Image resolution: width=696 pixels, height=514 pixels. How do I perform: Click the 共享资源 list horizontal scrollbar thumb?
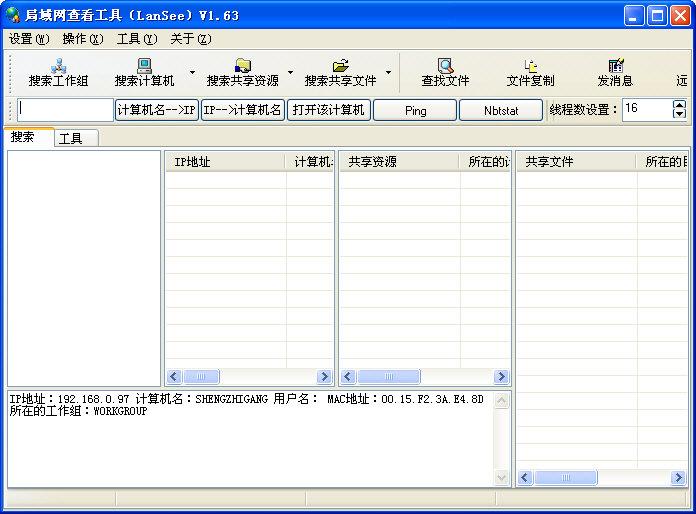(389, 377)
